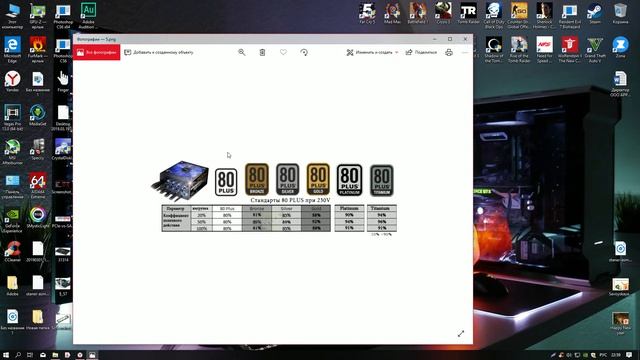Enter fullscreen with the diagonal arrows icon
This screenshot has height=360, width=640.
[461, 333]
